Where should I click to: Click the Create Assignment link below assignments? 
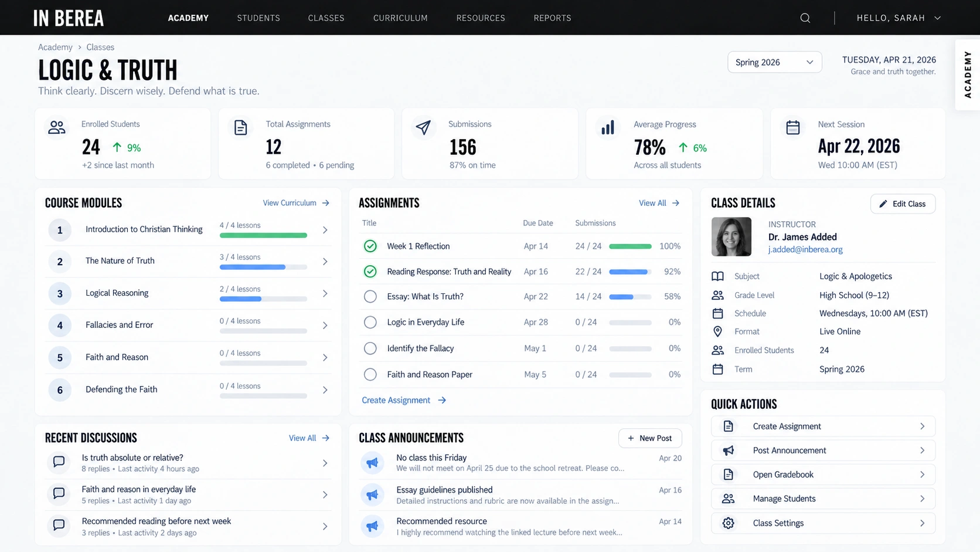404,400
